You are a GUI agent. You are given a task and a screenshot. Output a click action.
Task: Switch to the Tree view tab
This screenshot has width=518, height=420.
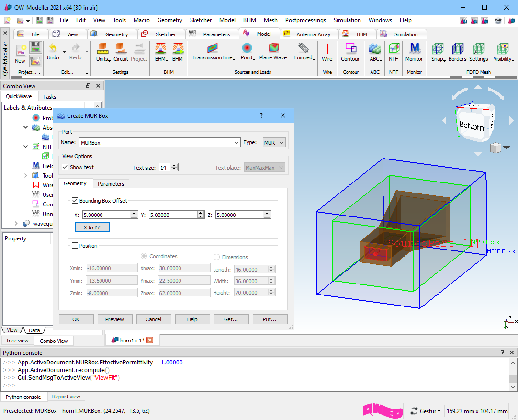coord(17,341)
